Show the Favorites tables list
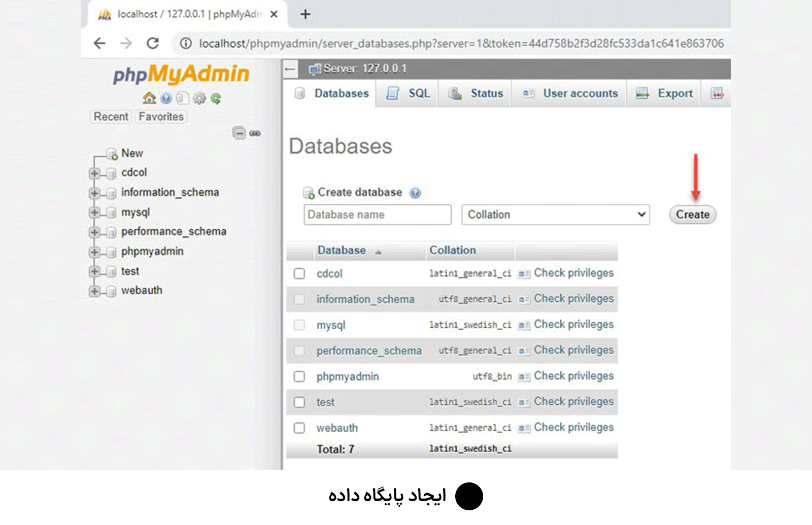 161,117
